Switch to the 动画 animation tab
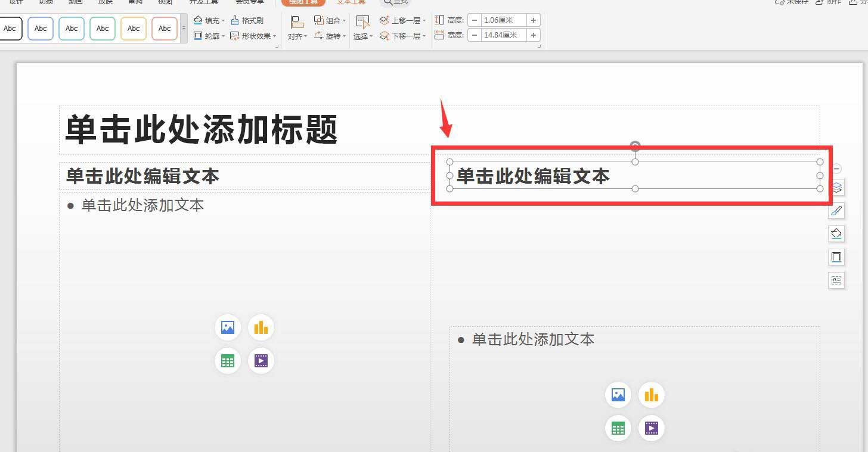868x452 pixels. (76, 2)
